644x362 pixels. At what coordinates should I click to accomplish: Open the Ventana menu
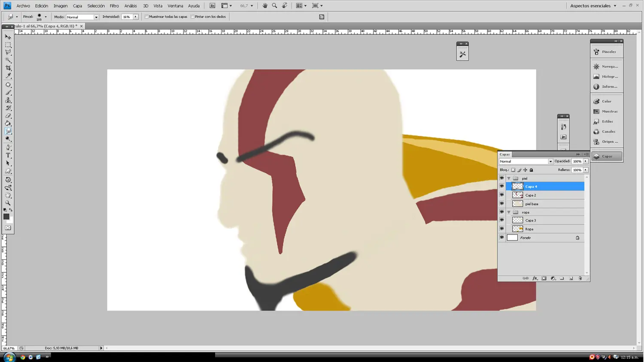(175, 6)
